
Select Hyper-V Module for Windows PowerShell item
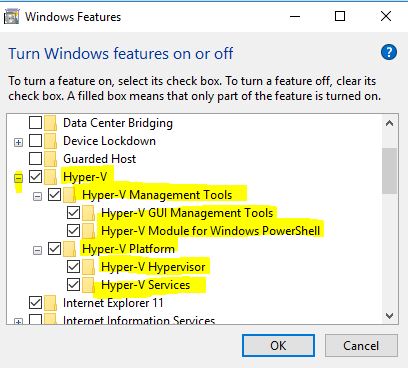click(x=211, y=231)
